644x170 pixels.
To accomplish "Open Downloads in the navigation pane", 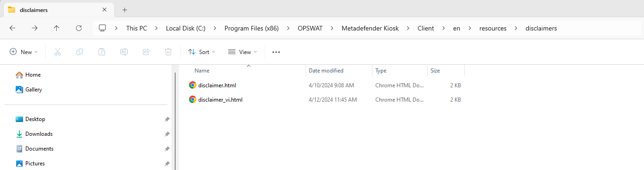I will [x=39, y=134].
